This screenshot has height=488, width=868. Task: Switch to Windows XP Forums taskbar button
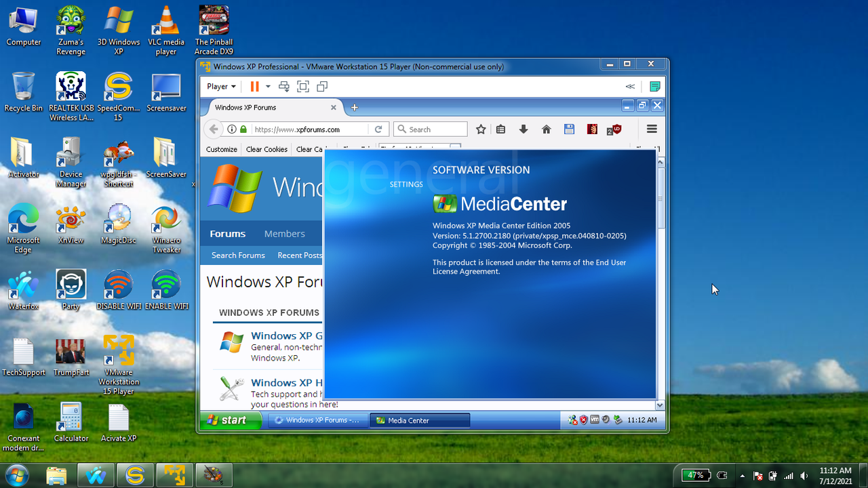pyautogui.click(x=317, y=420)
